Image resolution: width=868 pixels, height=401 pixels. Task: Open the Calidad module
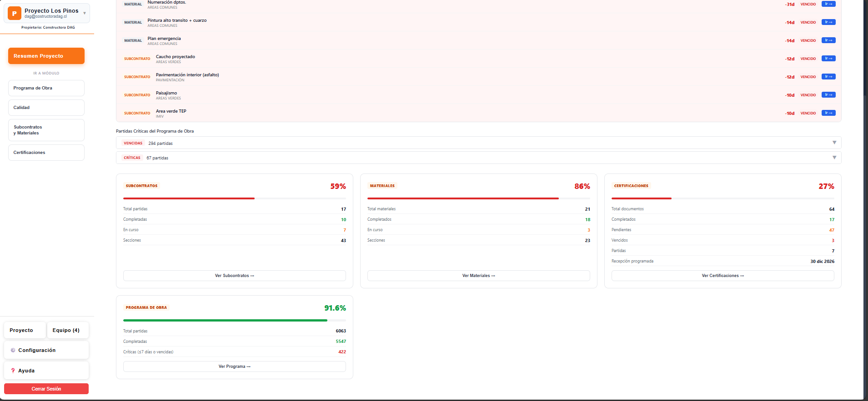tap(46, 108)
